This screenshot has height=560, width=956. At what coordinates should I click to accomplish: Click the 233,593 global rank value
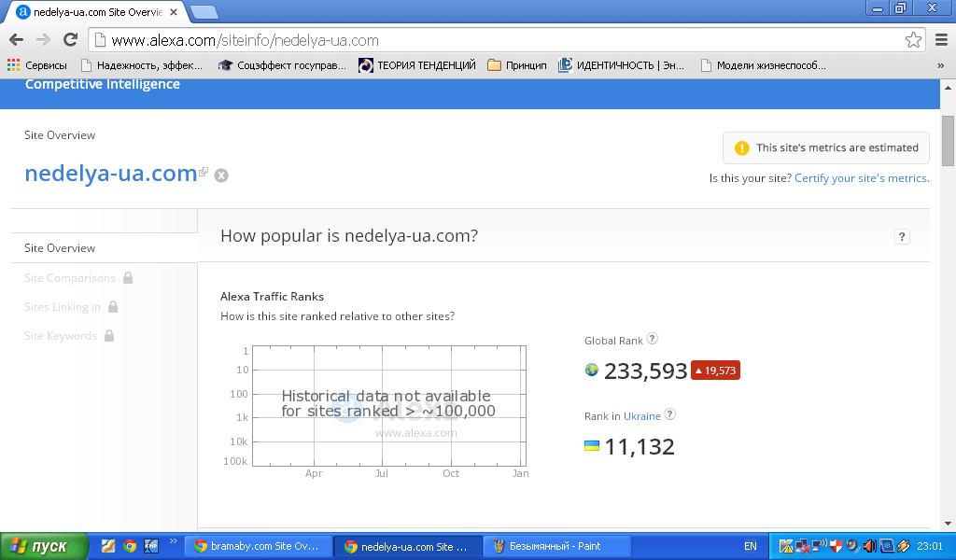point(646,371)
